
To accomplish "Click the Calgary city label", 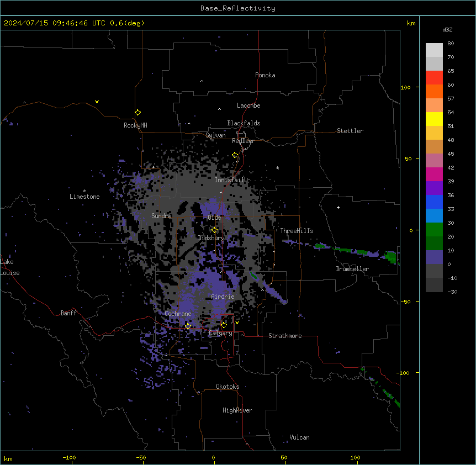I will (x=220, y=333).
